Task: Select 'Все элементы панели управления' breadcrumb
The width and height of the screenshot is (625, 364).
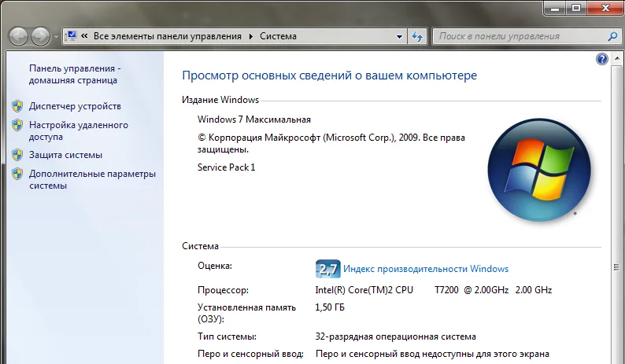Action: [168, 36]
